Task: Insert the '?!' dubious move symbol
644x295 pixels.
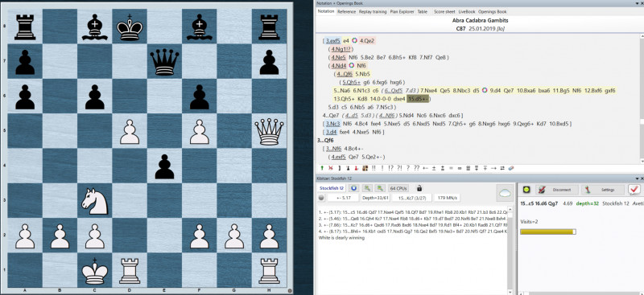Action: [399, 168]
